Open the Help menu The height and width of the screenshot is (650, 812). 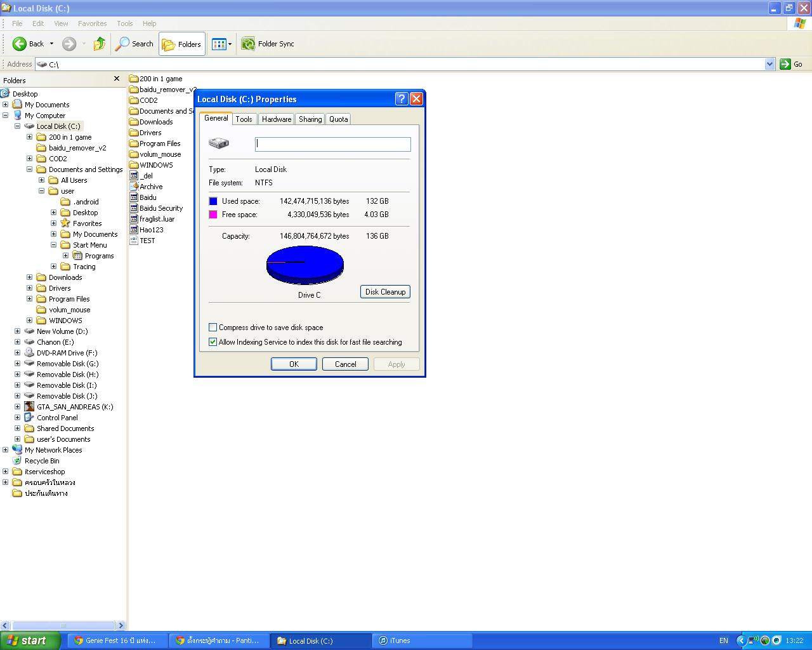(x=149, y=23)
